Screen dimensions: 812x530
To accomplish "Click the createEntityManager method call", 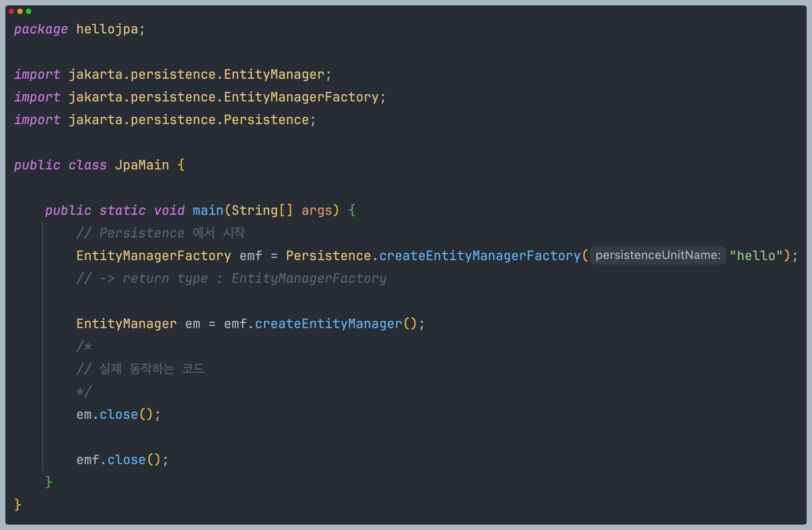I will pyautogui.click(x=328, y=323).
